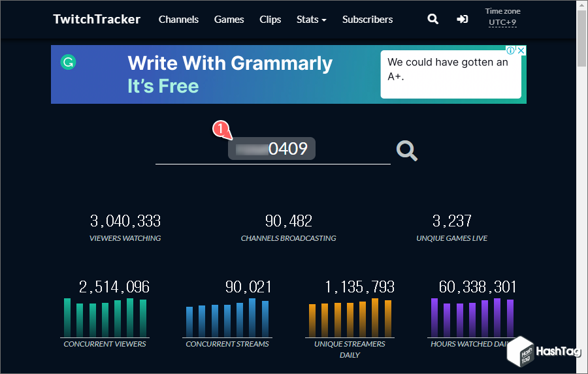Expand the Stats dropdown menu

pos(311,20)
